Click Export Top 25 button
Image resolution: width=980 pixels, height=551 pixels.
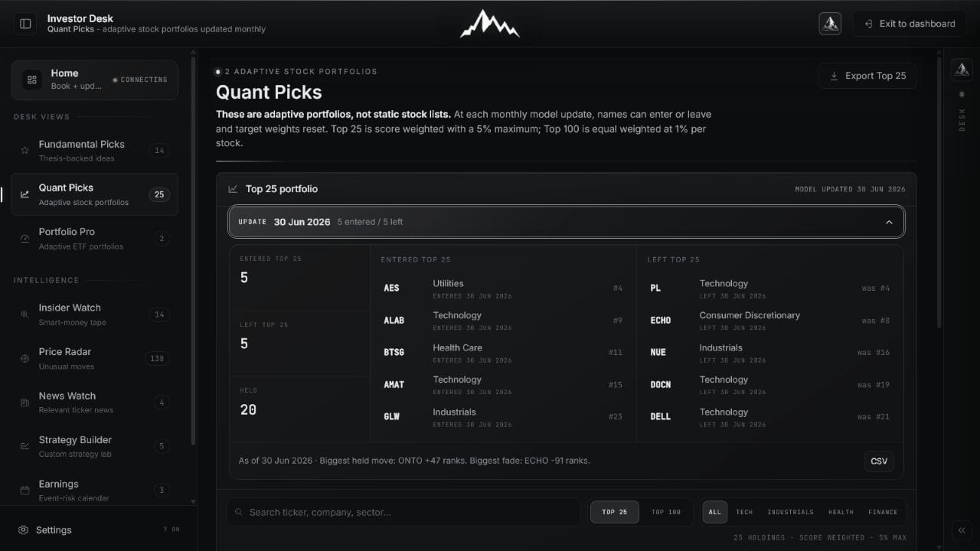[x=867, y=76]
